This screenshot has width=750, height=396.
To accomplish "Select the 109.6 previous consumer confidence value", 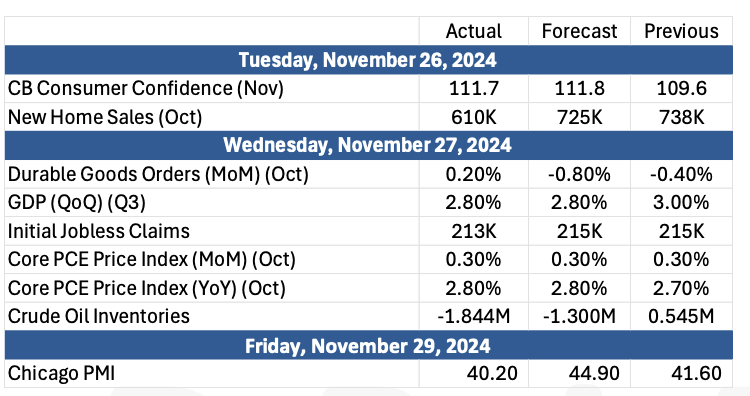I will 681,88.
